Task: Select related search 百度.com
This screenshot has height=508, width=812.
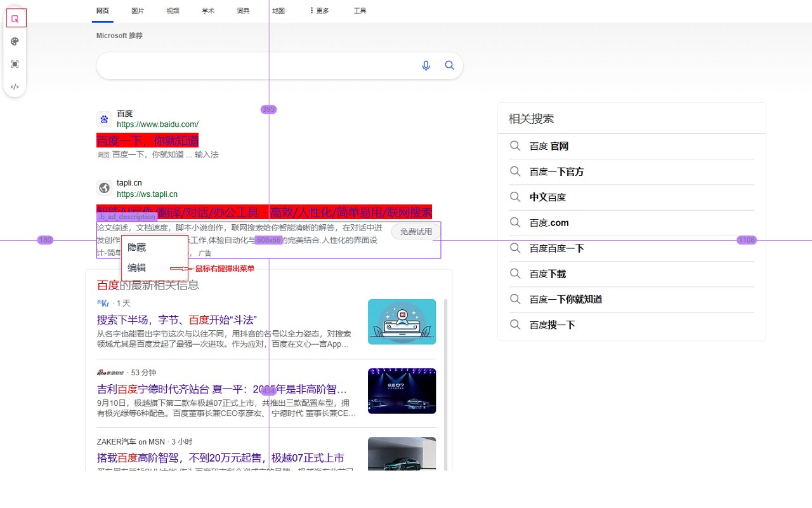Action: click(x=549, y=222)
